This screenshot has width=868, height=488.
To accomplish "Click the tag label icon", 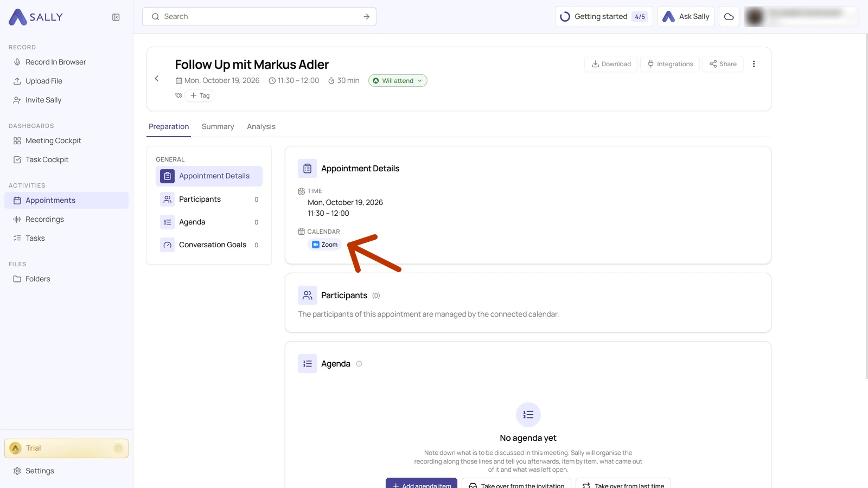I will 178,95.
